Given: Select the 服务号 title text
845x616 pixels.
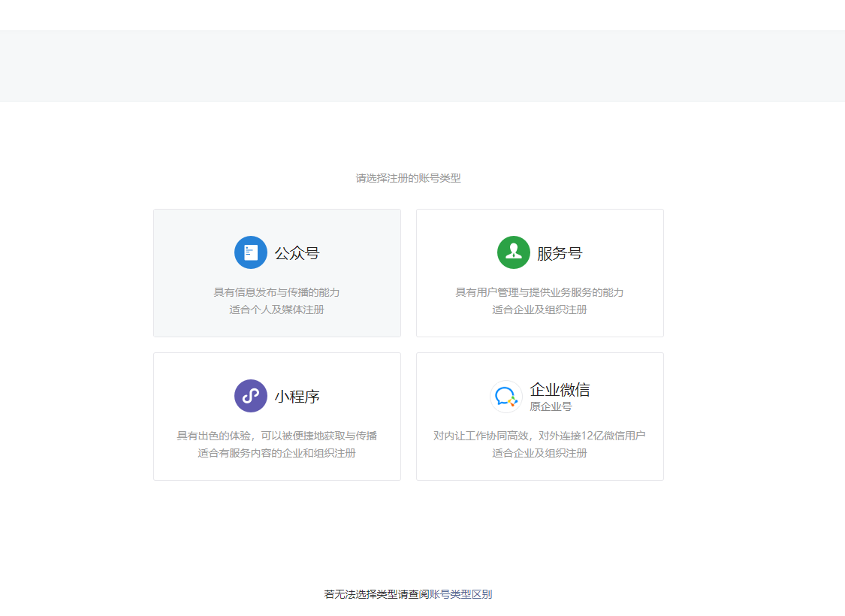Looking at the screenshot, I should pos(560,252).
